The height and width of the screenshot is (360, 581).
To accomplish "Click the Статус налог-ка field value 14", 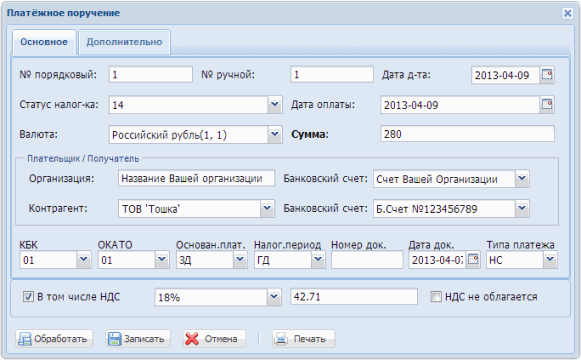I will tap(188, 105).
